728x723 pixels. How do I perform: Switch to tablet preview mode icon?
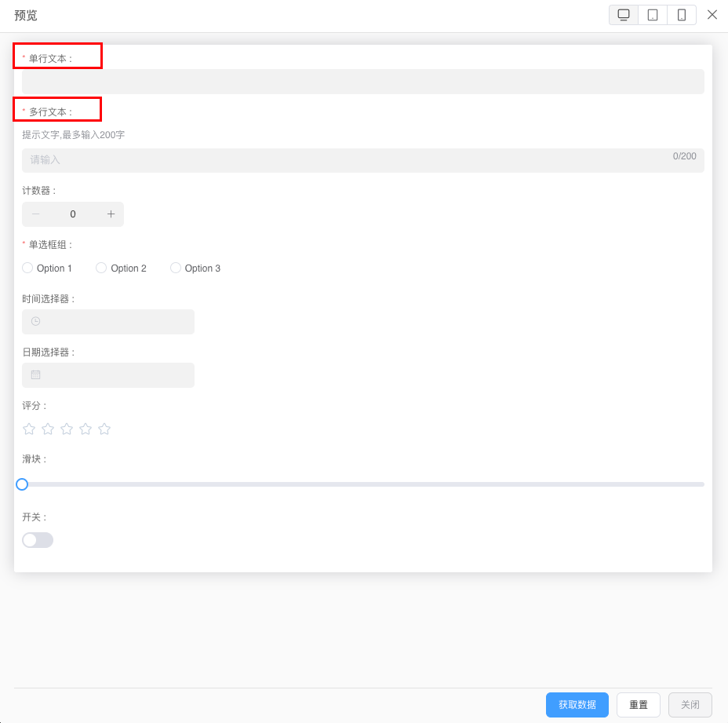[653, 15]
